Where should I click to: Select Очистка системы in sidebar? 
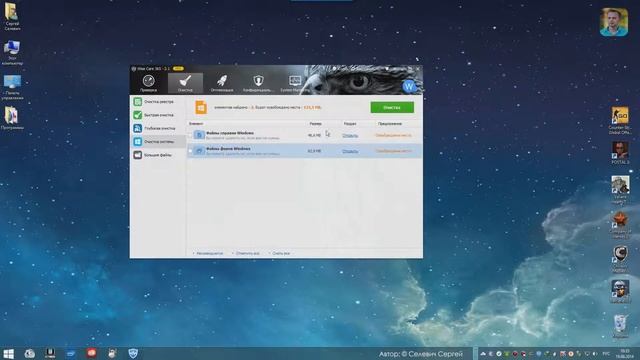tap(158, 142)
